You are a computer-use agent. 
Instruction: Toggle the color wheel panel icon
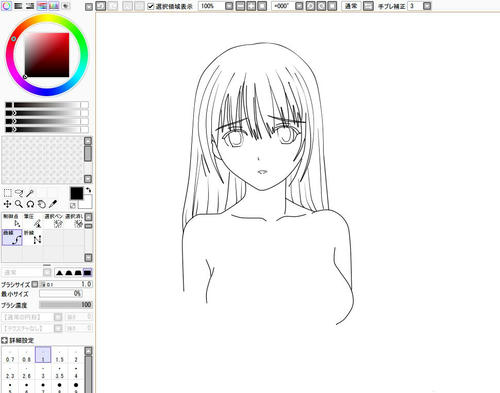click(6, 6)
